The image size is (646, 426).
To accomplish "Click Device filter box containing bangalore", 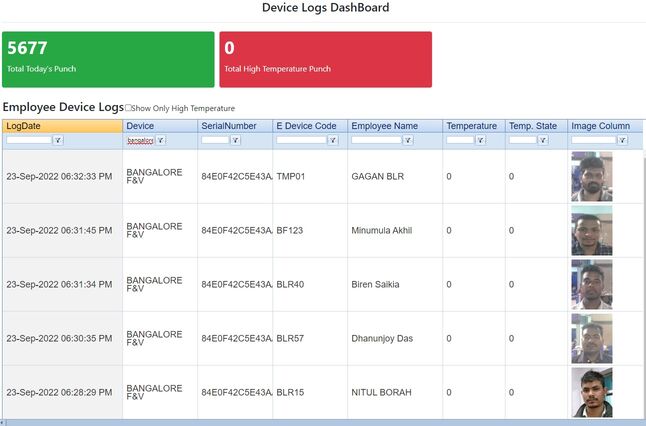I will pyautogui.click(x=140, y=140).
